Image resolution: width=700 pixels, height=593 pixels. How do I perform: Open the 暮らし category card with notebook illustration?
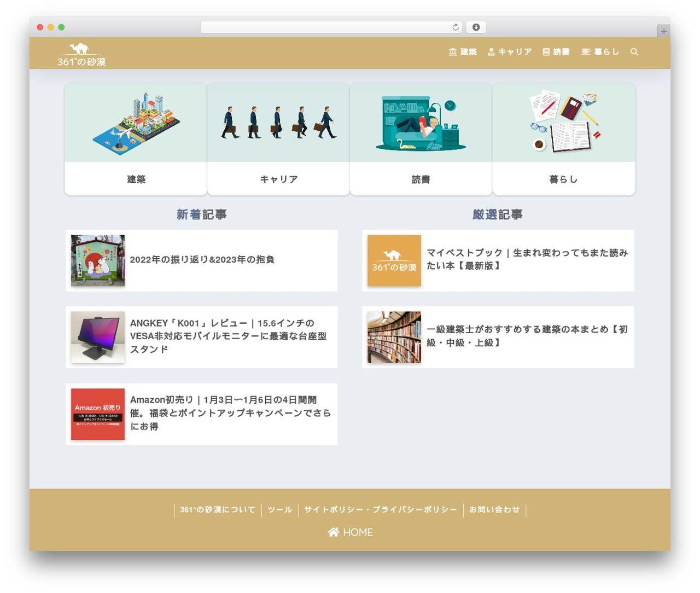tap(564, 139)
